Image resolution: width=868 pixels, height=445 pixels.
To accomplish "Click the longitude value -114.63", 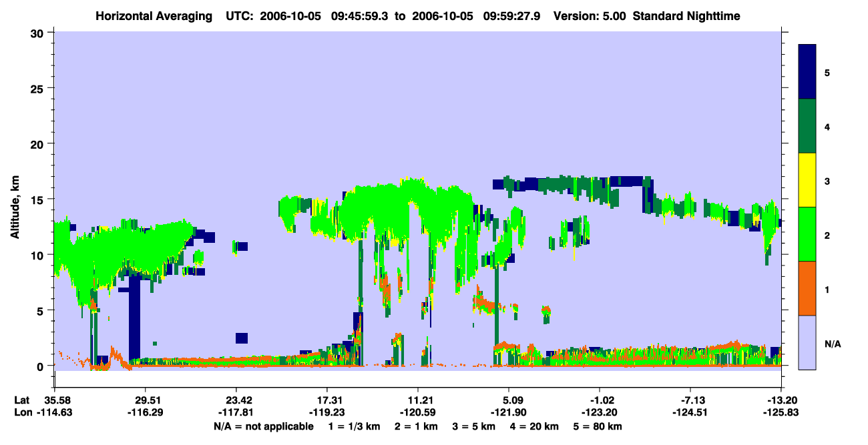I will point(55,412).
